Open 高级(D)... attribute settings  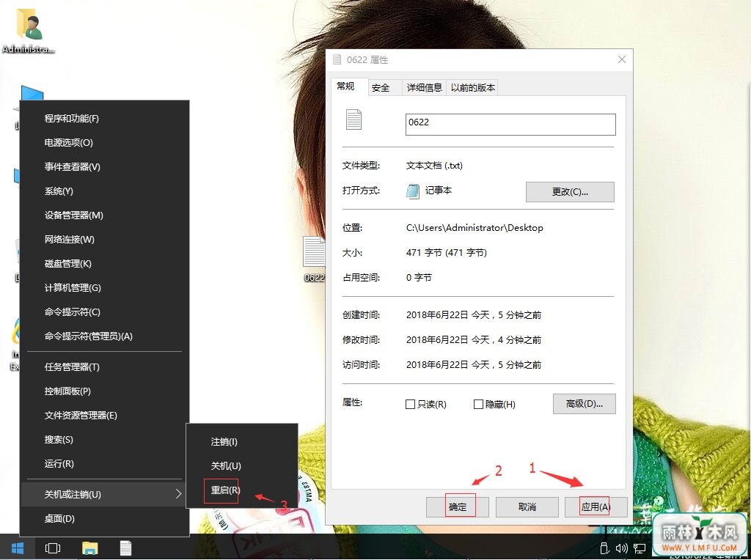[x=585, y=404]
